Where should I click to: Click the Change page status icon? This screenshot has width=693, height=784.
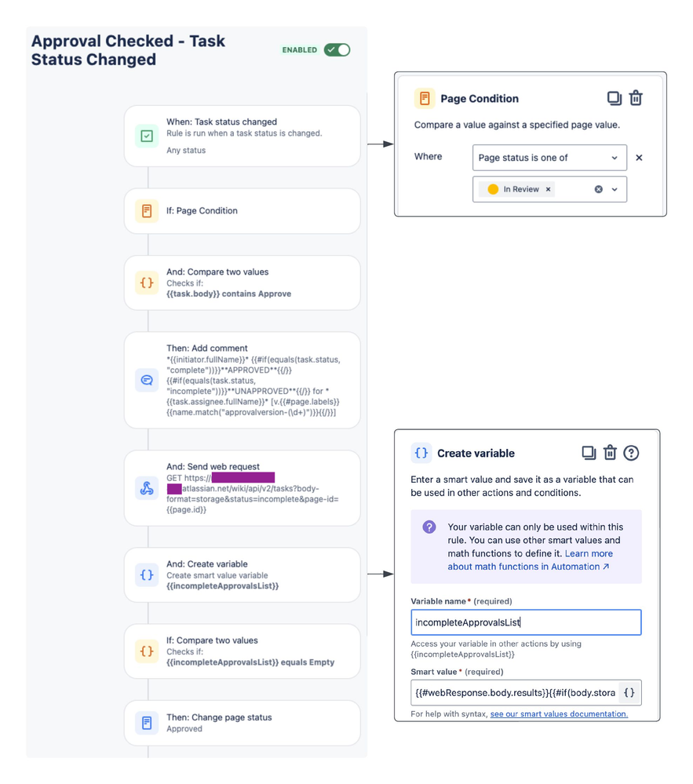[x=147, y=723]
